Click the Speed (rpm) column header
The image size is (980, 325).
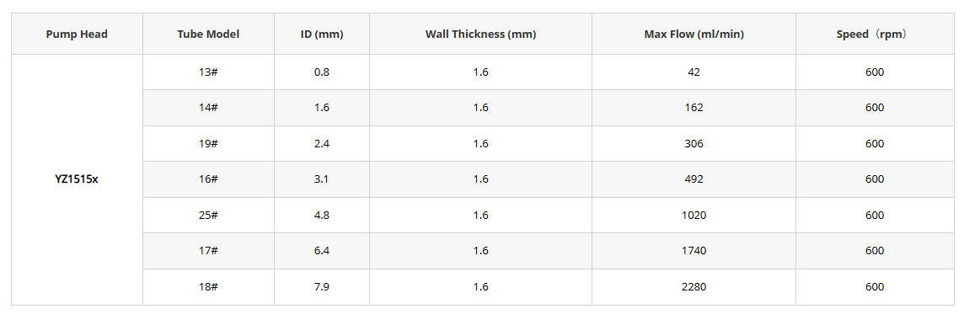pyautogui.click(x=875, y=34)
